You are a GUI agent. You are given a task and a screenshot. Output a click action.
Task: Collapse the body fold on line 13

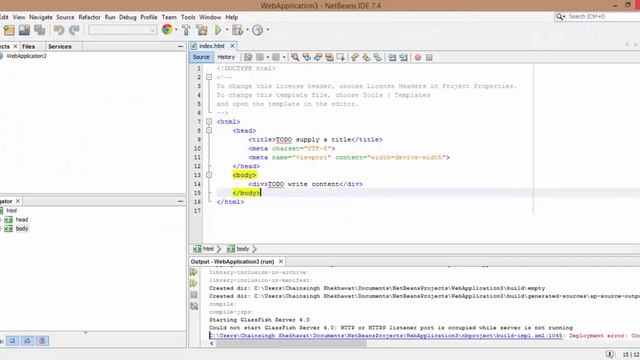click(x=209, y=175)
